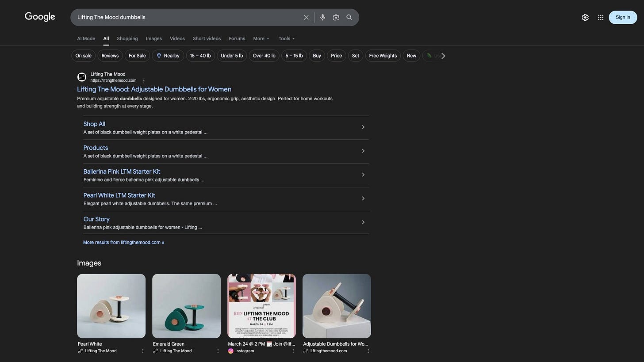Start voice search with the microphone icon
The image size is (644, 362).
pos(322,17)
